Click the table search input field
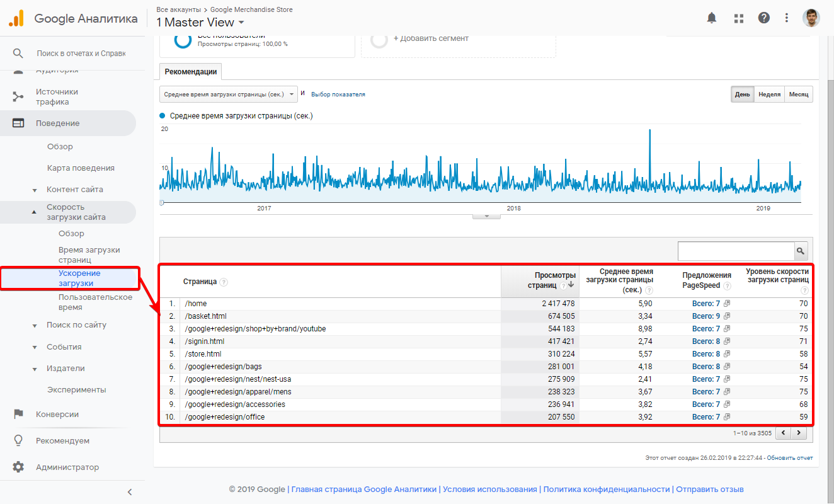Screen dimensions: 834x504 pos(735,251)
